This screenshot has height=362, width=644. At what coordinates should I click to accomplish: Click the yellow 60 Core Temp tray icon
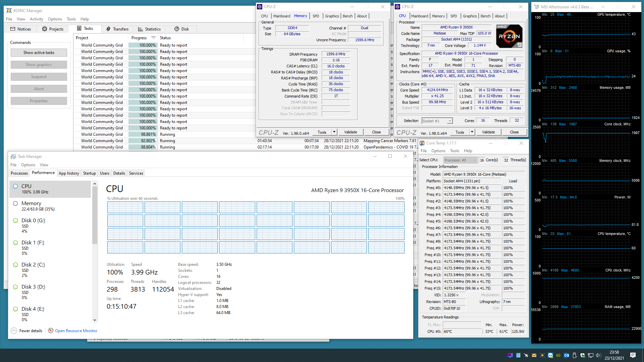pyautogui.click(x=558, y=355)
